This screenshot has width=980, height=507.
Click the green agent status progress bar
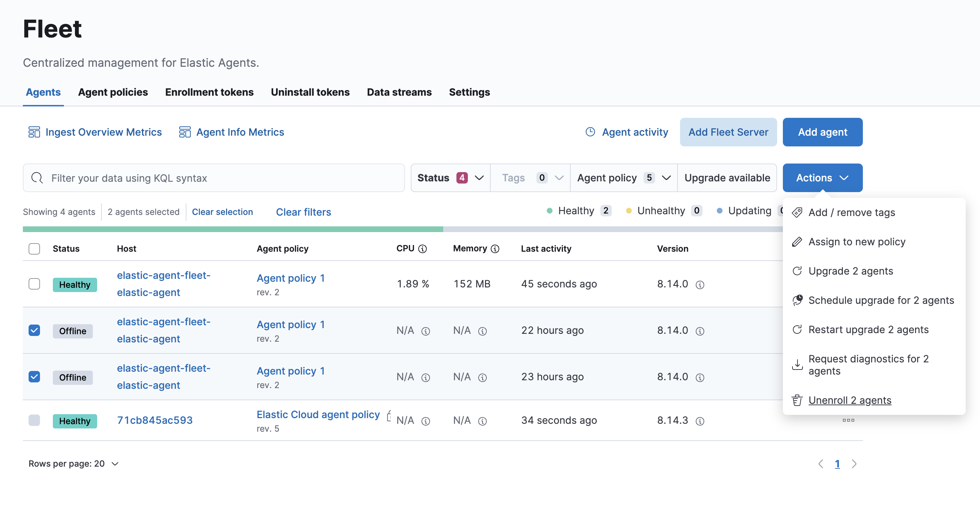pyautogui.click(x=233, y=229)
